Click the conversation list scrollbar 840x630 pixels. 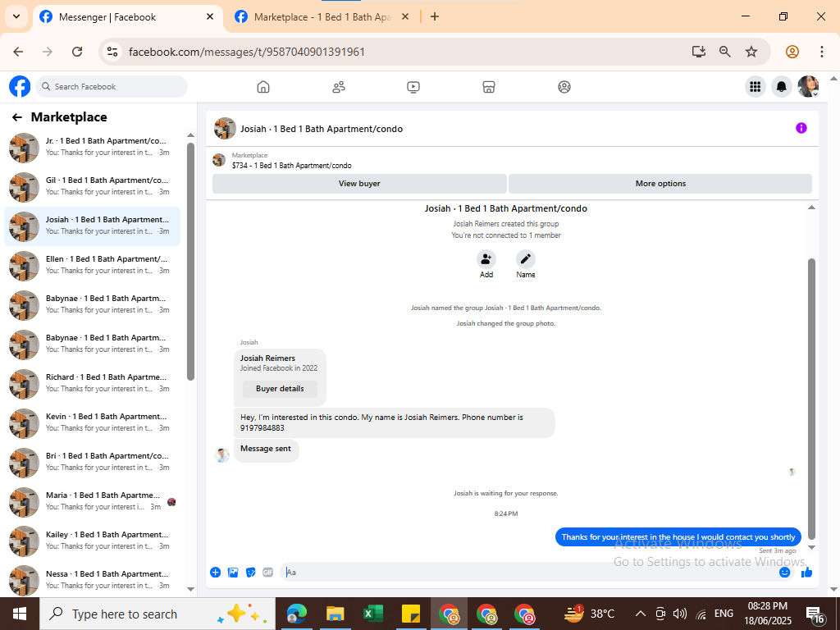(x=190, y=262)
